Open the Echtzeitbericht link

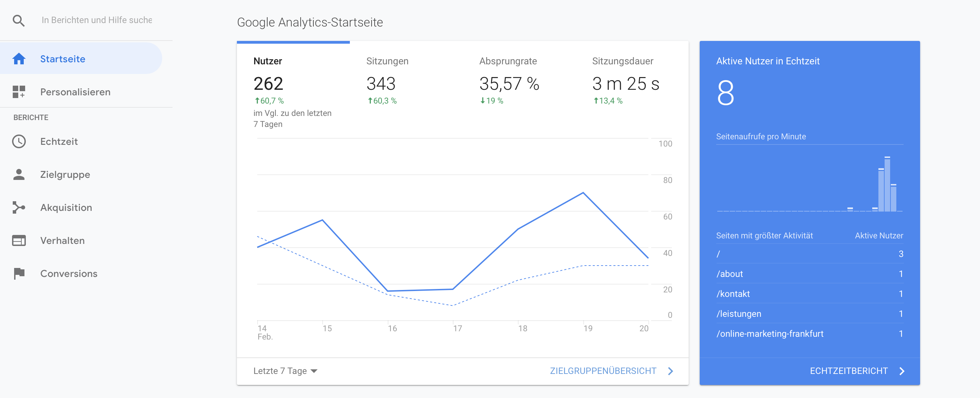(x=848, y=371)
